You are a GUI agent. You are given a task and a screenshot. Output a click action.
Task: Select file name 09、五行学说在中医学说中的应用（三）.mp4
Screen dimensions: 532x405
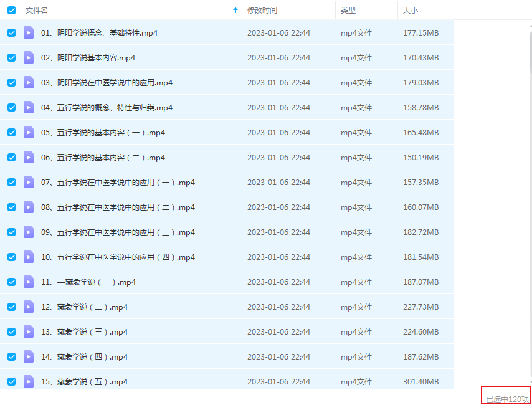click(x=118, y=232)
